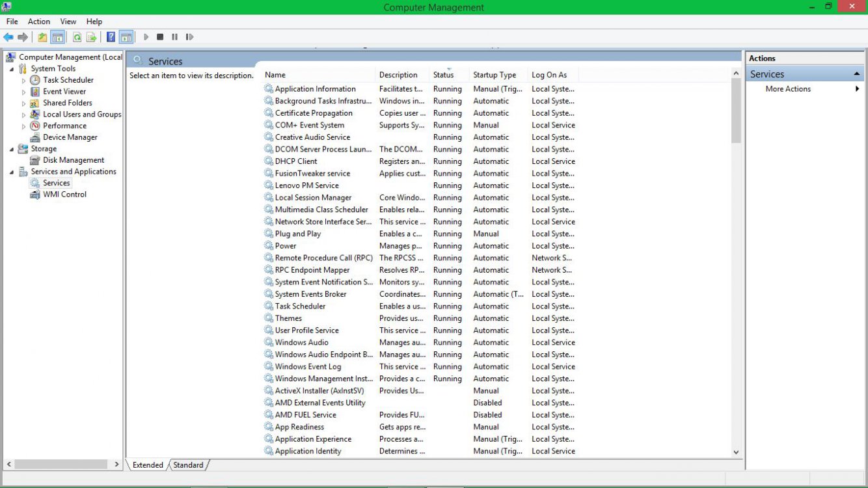Click gear icon beside Application Information service
The image size is (868, 488).
pos(268,88)
